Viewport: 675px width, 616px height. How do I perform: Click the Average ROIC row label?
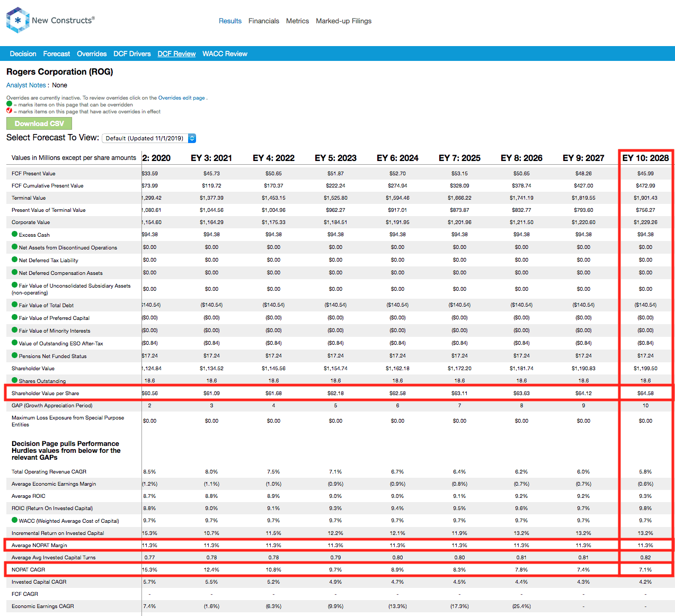pyautogui.click(x=29, y=496)
